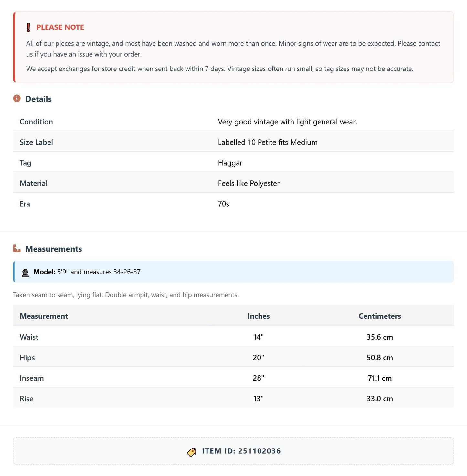This screenshot has width=467, height=476.
Task: Click the Inseam row label
Action: [32, 378]
